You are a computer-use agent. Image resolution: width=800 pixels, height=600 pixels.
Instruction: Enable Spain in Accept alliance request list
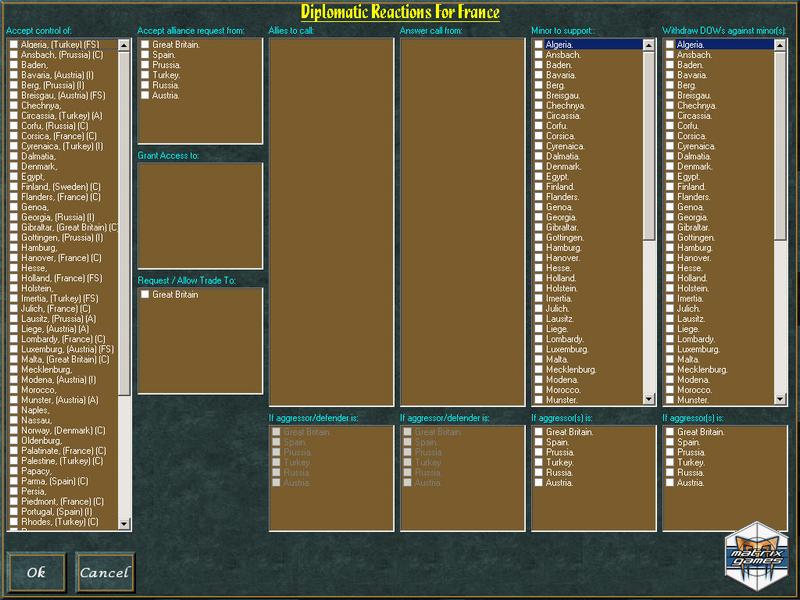[146, 55]
